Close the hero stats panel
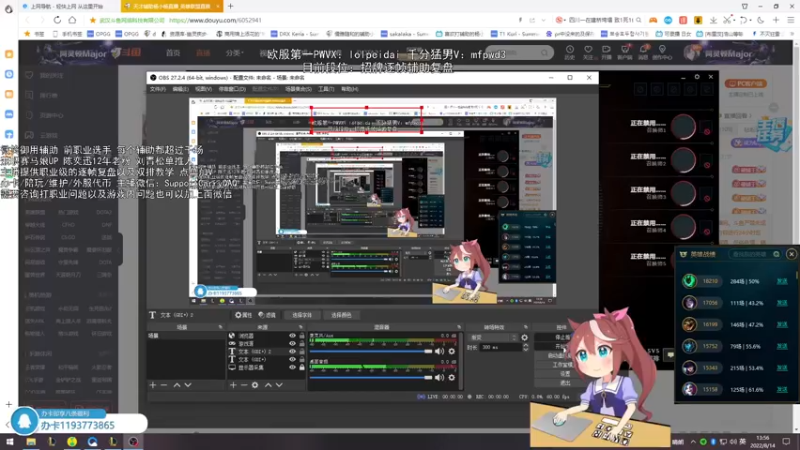The height and width of the screenshot is (450, 800). tap(791, 254)
